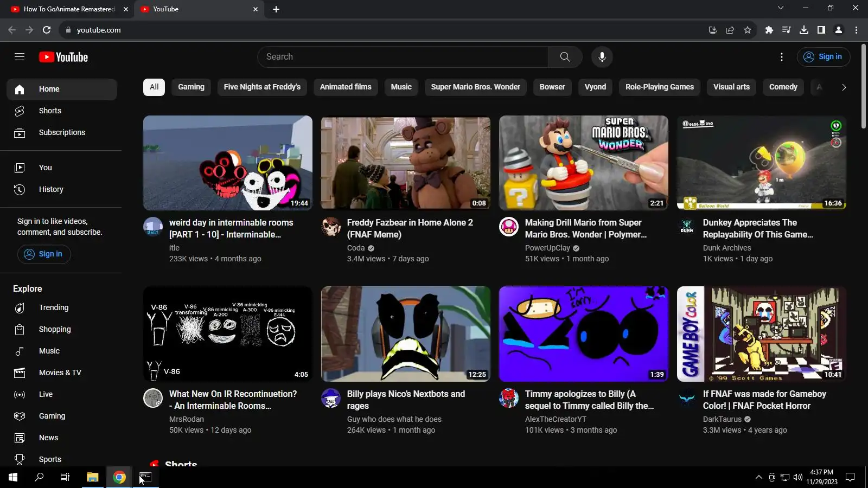Click the YouTube search input field

(x=403, y=57)
